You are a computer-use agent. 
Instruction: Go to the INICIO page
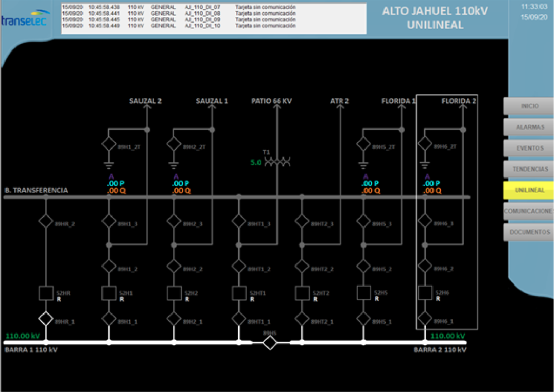529,106
